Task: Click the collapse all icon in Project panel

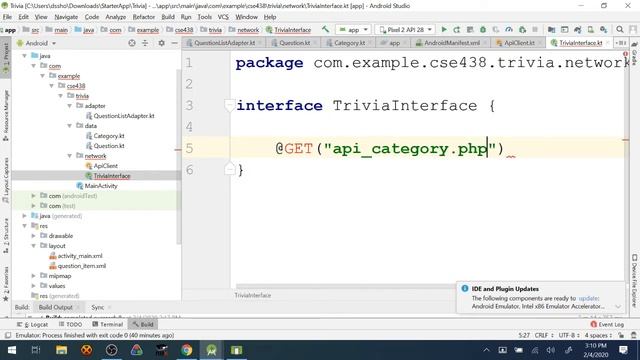Action: click(145, 43)
